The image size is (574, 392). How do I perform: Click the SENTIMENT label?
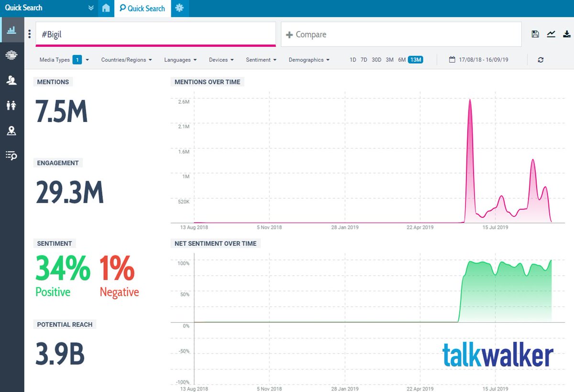[55, 243]
